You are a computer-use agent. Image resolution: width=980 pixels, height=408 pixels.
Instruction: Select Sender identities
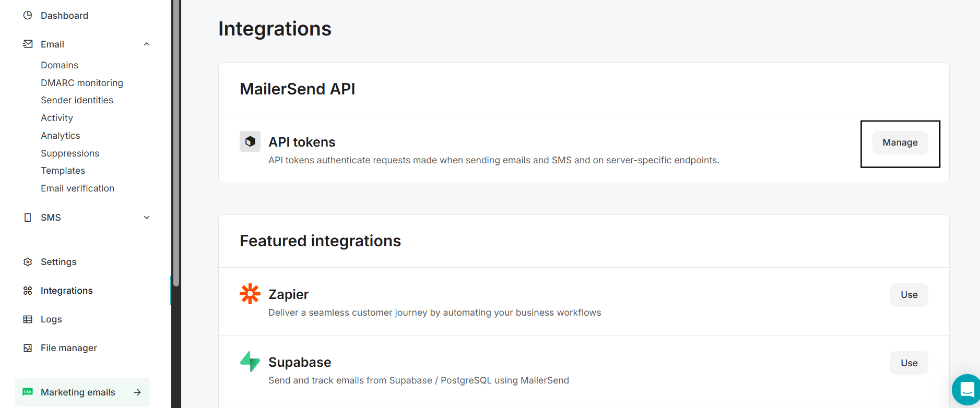tap(77, 100)
